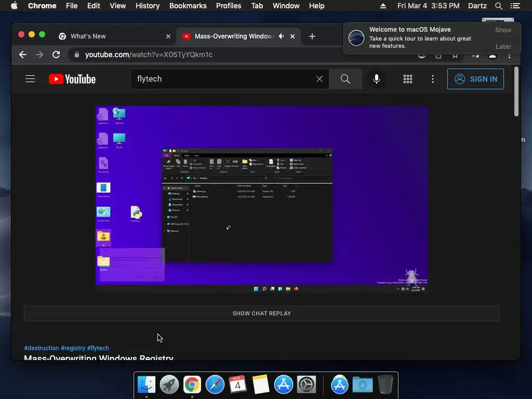Image resolution: width=532 pixels, height=399 pixels.
Task: Open the View menu
Action: point(118,6)
